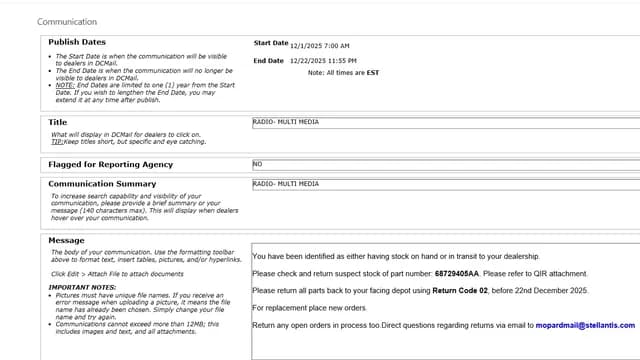Image resolution: width=640 pixels, height=360 pixels.
Task: Click the Title section heading
Action: 58,122
